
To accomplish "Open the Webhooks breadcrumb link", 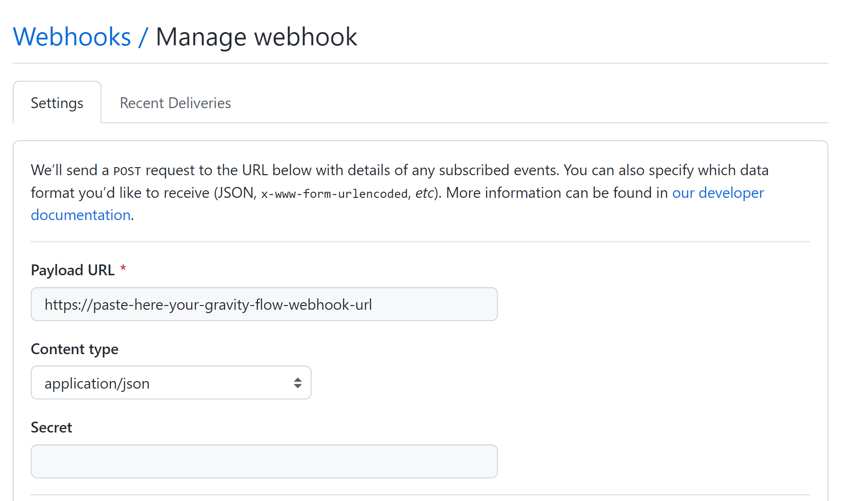I will (x=72, y=36).
